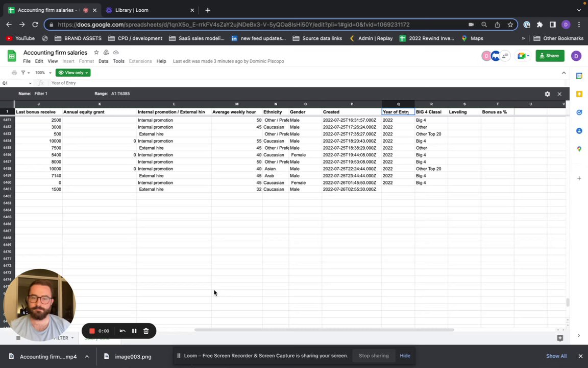Expand the Accounting firm mp4 download chevron
This screenshot has width=588, height=368.
[87, 356]
